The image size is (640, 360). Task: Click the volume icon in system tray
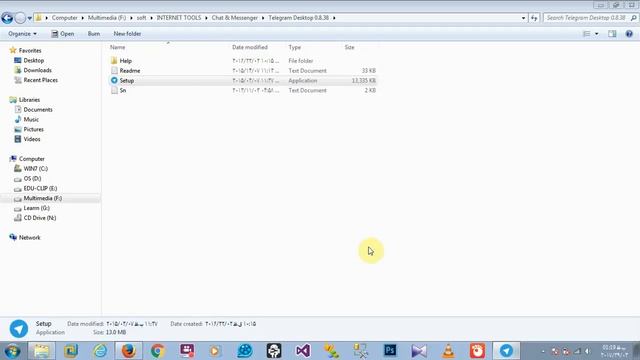click(x=588, y=351)
